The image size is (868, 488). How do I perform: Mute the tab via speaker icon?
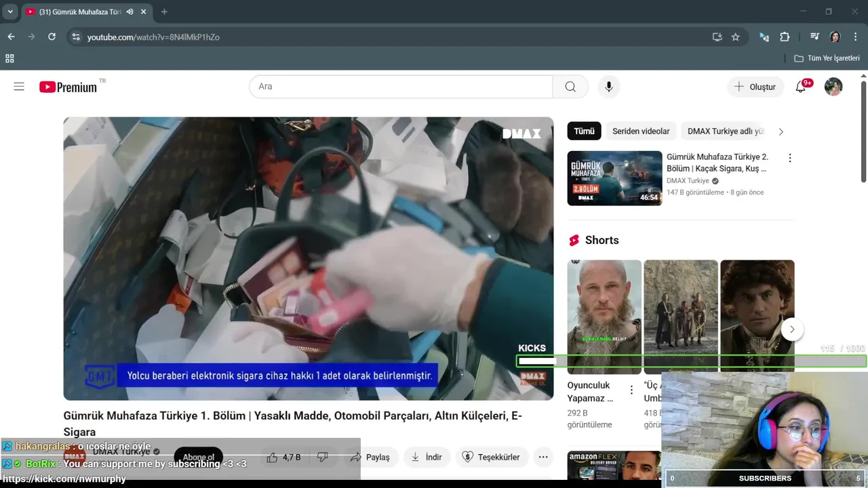pyautogui.click(x=130, y=12)
